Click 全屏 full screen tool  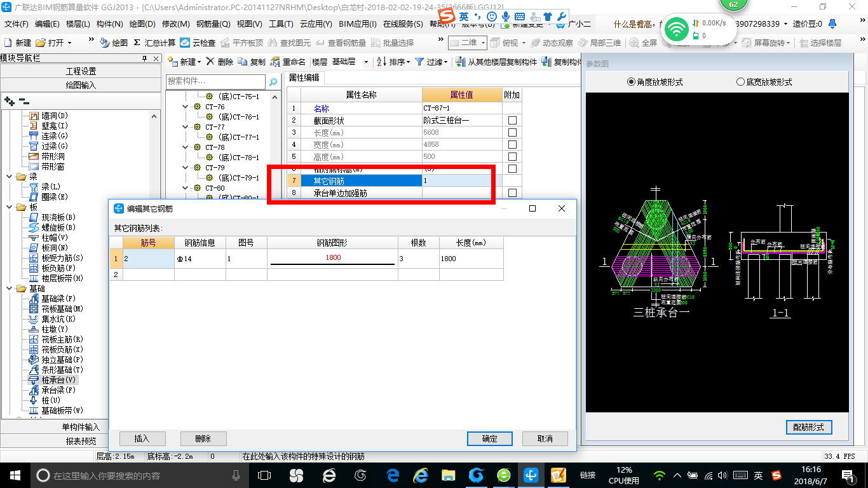[x=643, y=43]
